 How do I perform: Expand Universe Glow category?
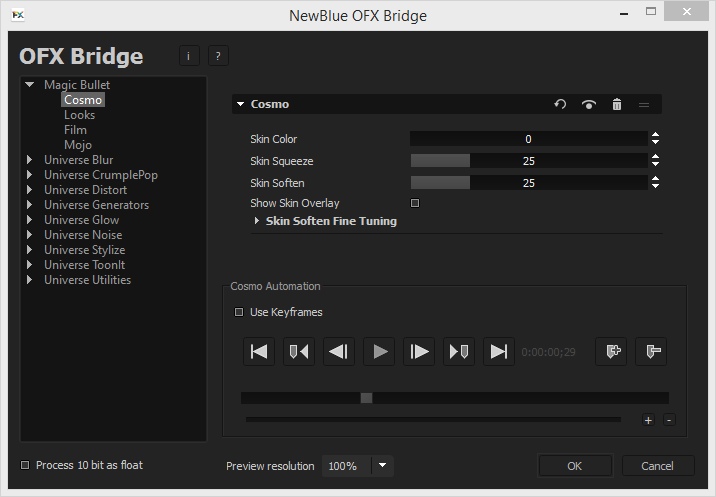point(30,220)
